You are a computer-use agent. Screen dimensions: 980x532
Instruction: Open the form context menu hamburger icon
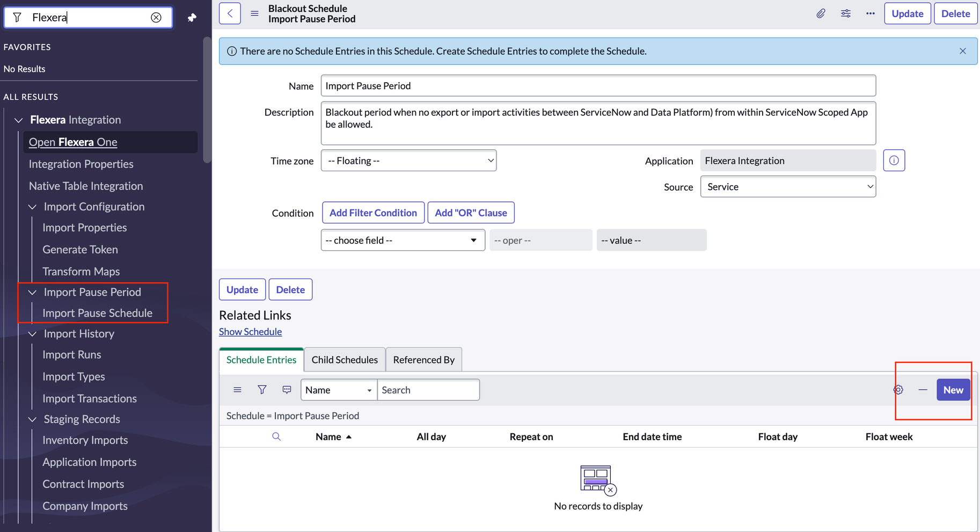254,13
